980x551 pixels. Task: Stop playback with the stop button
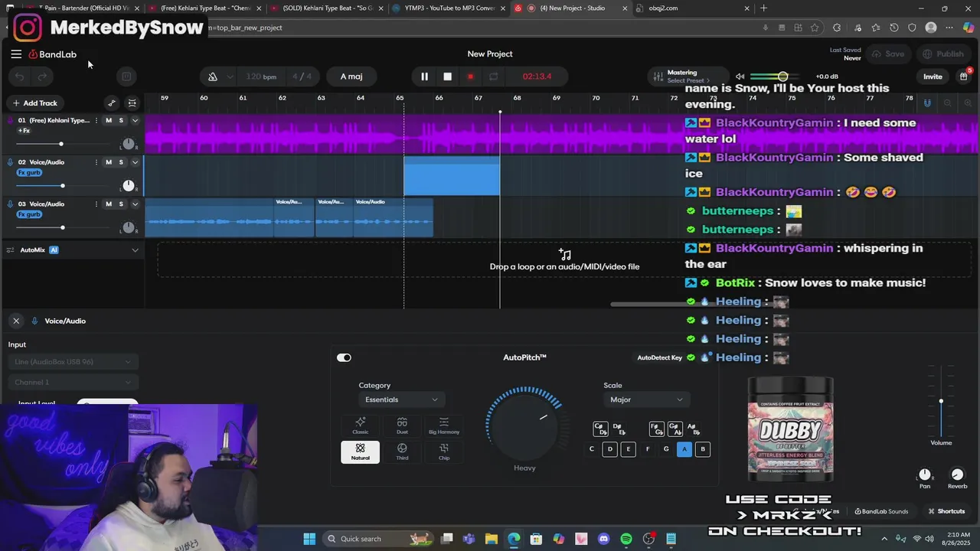(x=448, y=77)
